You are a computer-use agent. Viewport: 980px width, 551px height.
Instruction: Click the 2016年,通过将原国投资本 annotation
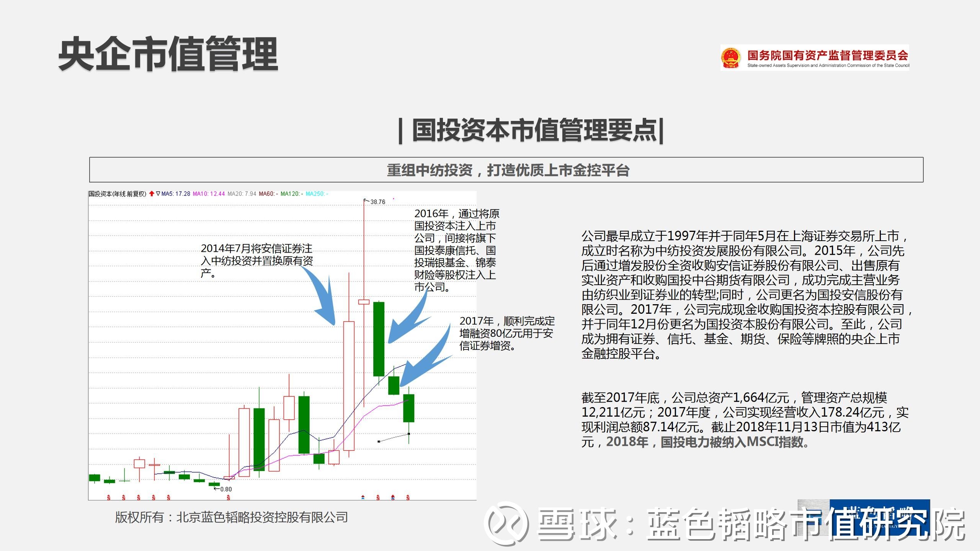(x=456, y=250)
